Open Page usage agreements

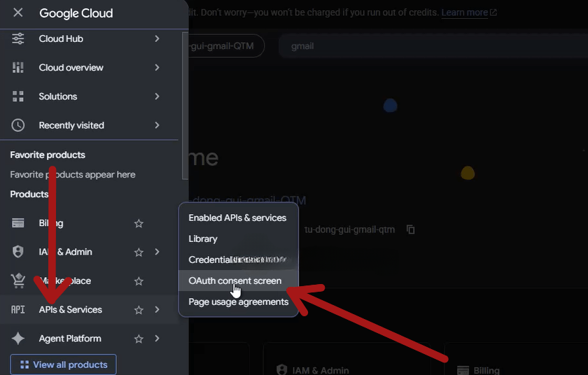[238, 302]
